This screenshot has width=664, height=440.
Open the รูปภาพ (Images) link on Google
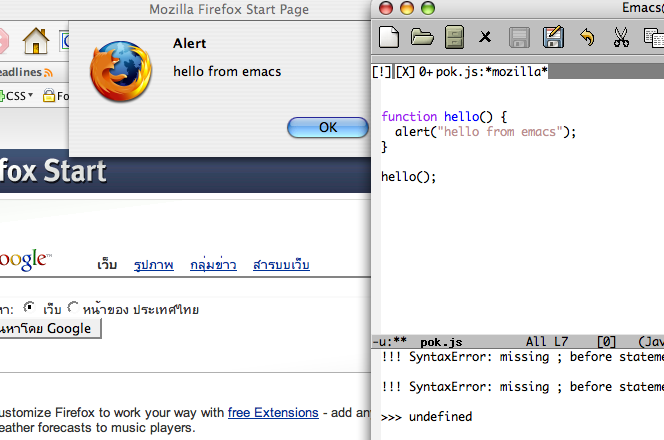coord(154,265)
